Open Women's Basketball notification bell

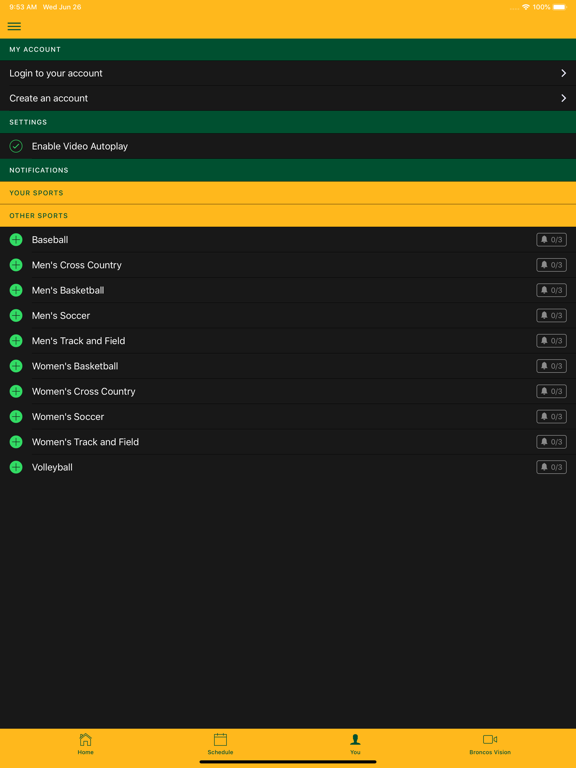coord(551,366)
